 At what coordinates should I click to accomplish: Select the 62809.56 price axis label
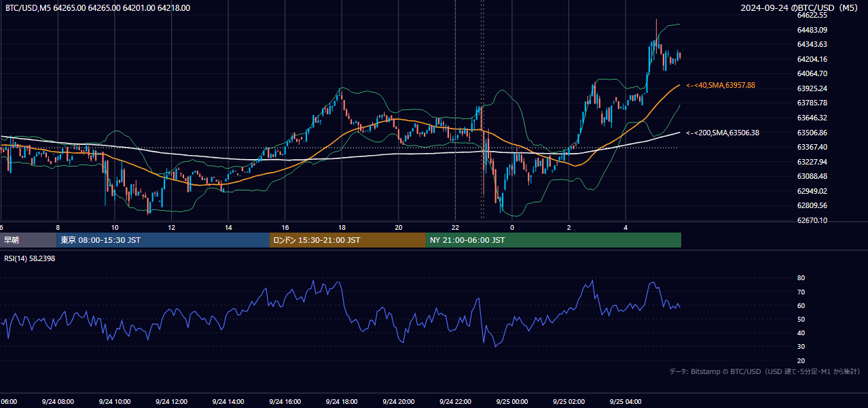812,205
